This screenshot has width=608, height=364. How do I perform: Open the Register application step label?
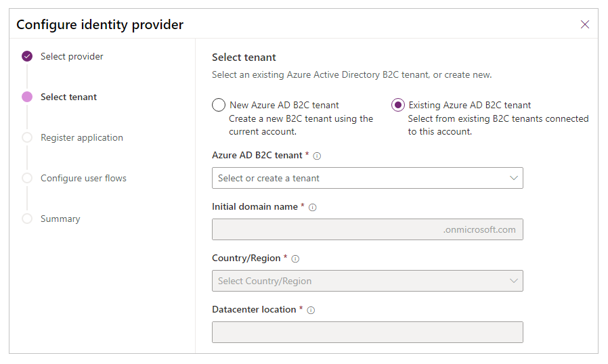pos(82,137)
